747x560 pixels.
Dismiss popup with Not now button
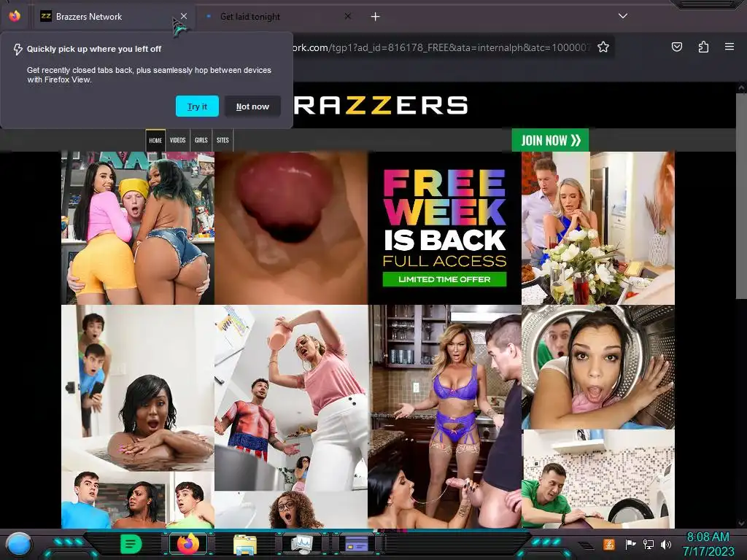[x=252, y=106]
